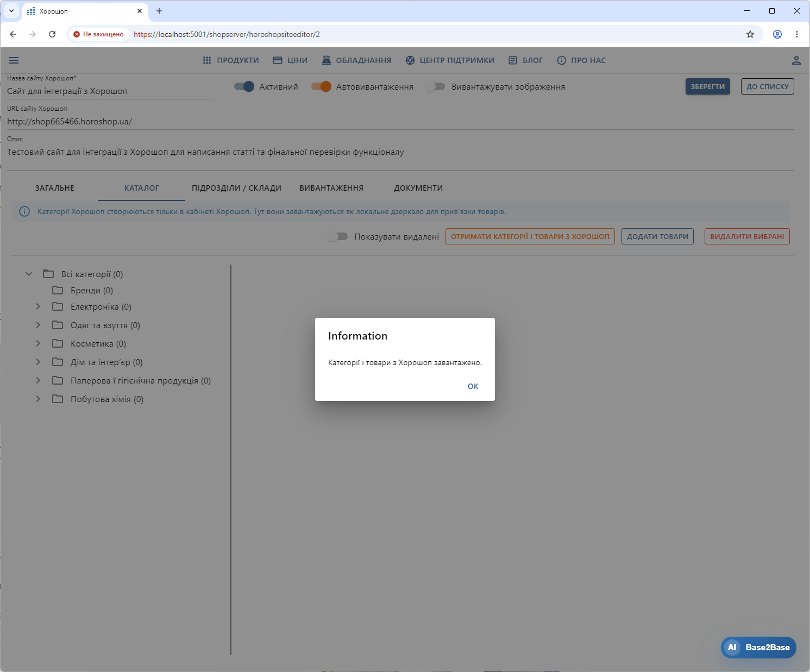Open the tab search dropdown arrow

11,11
